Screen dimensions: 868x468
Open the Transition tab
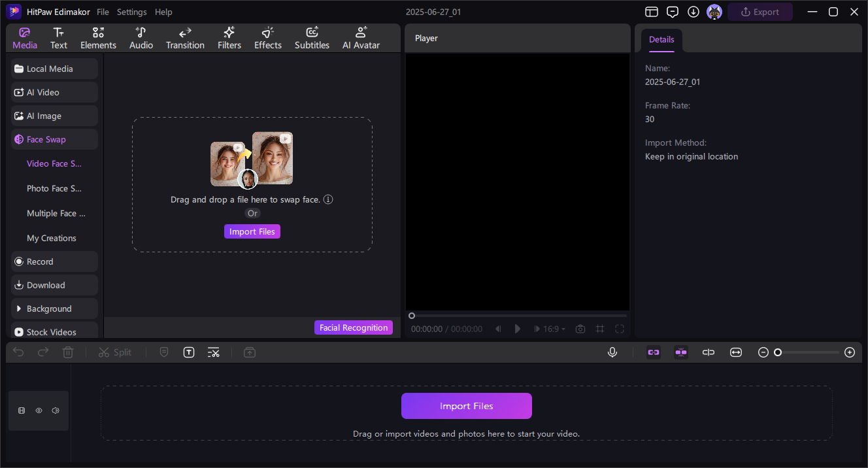click(185, 38)
